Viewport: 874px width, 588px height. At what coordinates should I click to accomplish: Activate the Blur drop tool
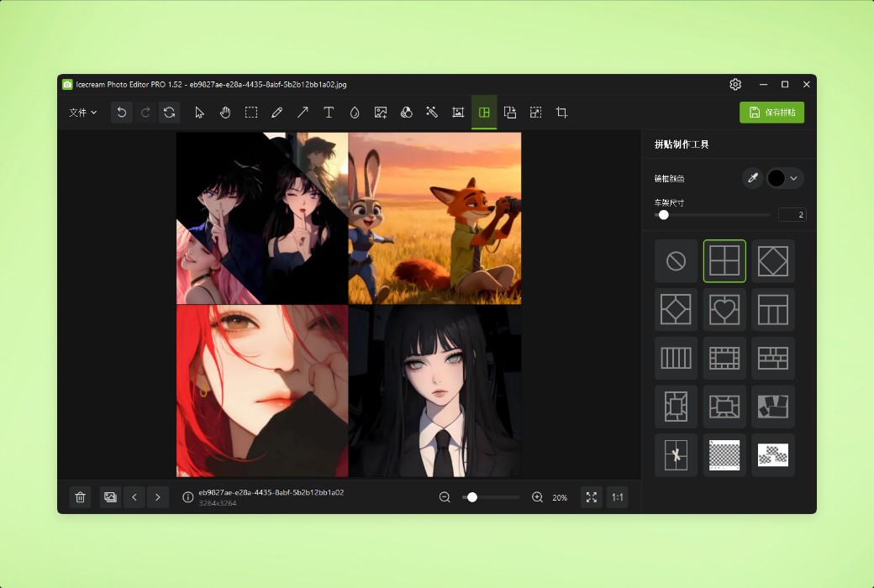[354, 112]
